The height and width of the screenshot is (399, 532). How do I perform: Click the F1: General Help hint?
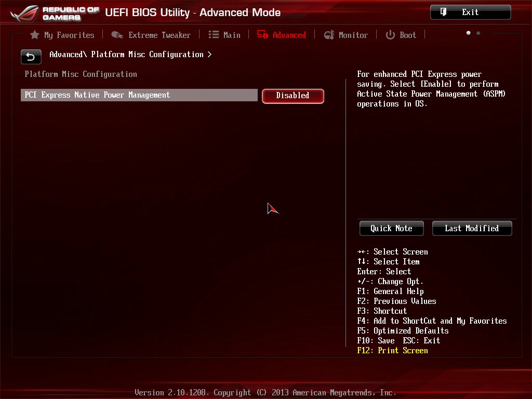390,291
